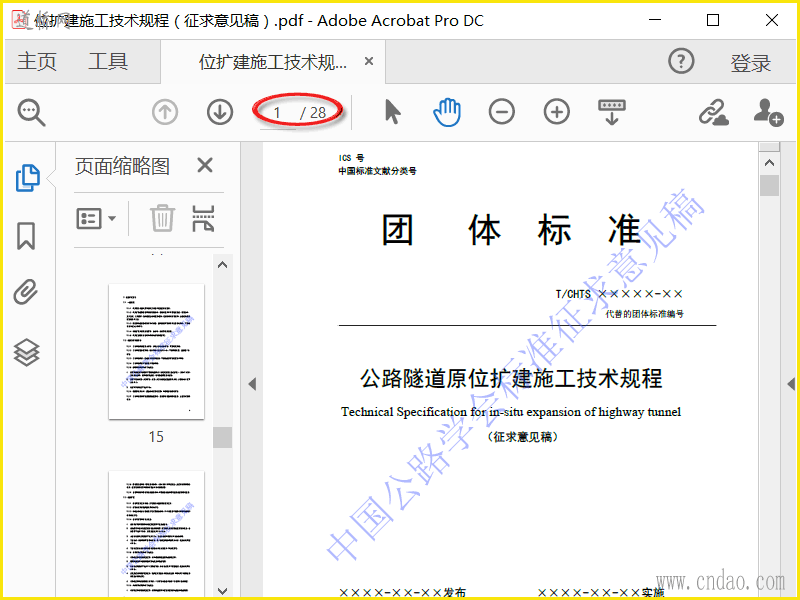Image resolution: width=800 pixels, height=600 pixels.
Task: Click the 中国标准文献分类号 text
Action: click(x=378, y=171)
